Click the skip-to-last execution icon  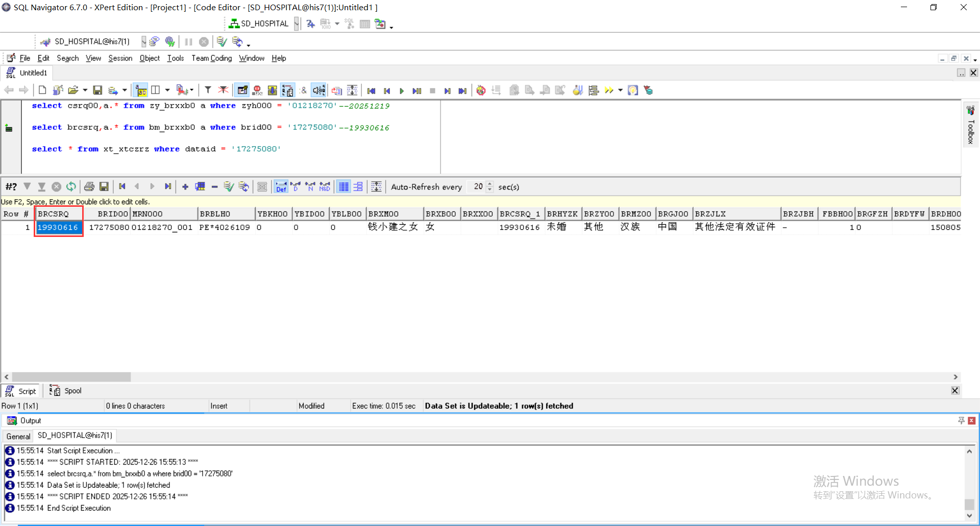click(x=462, y=91)
